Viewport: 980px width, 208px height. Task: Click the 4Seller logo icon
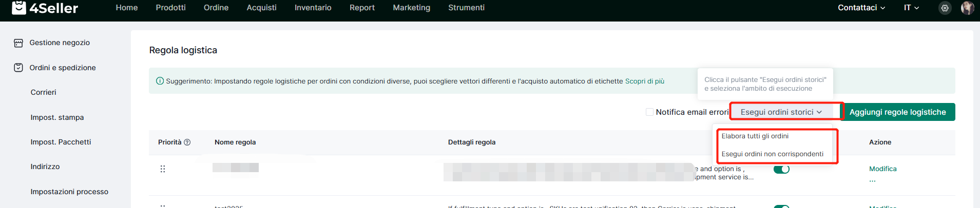(x=18, y=7)
